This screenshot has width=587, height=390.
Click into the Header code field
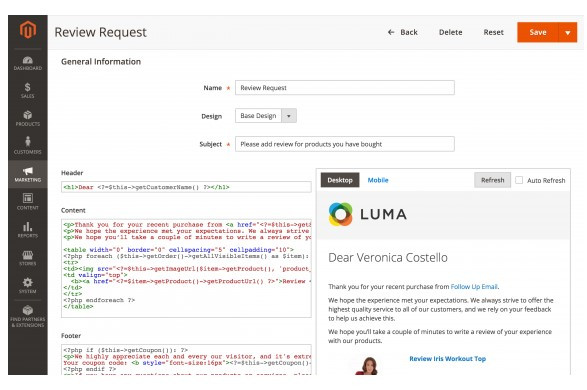click(x=186, y=187)
